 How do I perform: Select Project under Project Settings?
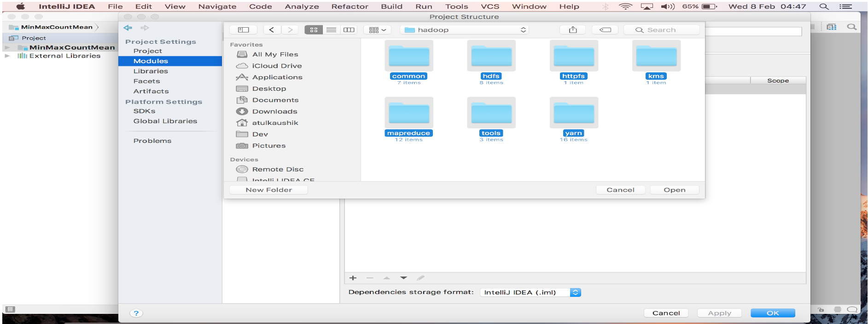tap(148, 51)
